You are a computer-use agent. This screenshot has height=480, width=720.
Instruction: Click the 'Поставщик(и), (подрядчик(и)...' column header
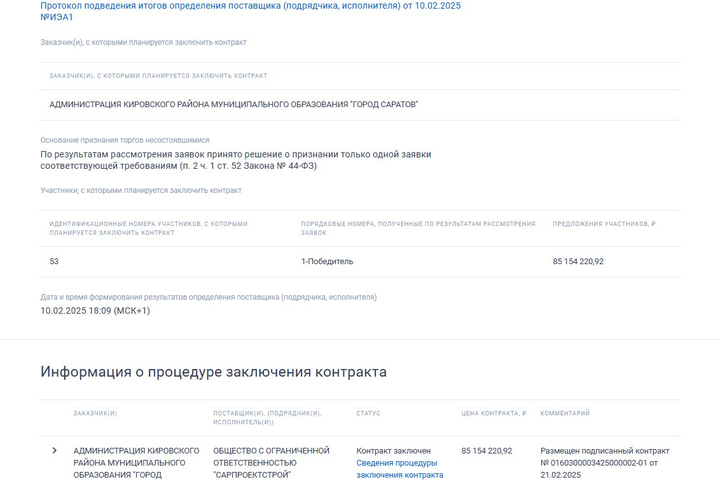266,417
